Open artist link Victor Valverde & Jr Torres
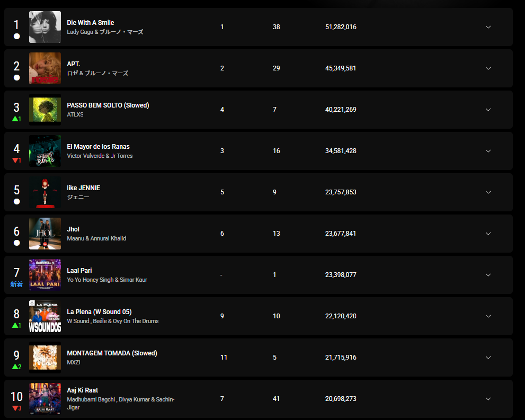The image size is (525, 420). pyautogui.click(x=100, y=156)
